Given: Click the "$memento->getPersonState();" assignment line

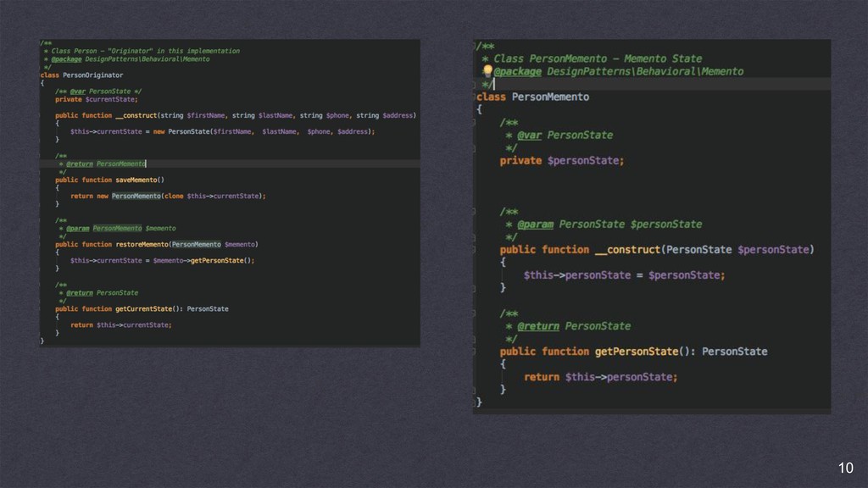Looking at the screenshot, I should (162, 261).
